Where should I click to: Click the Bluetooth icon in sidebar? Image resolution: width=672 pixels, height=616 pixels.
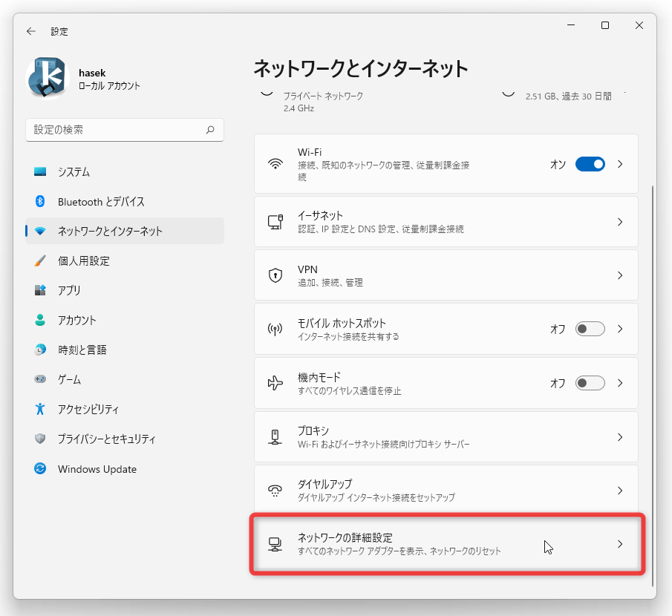(x=40, y=201)
